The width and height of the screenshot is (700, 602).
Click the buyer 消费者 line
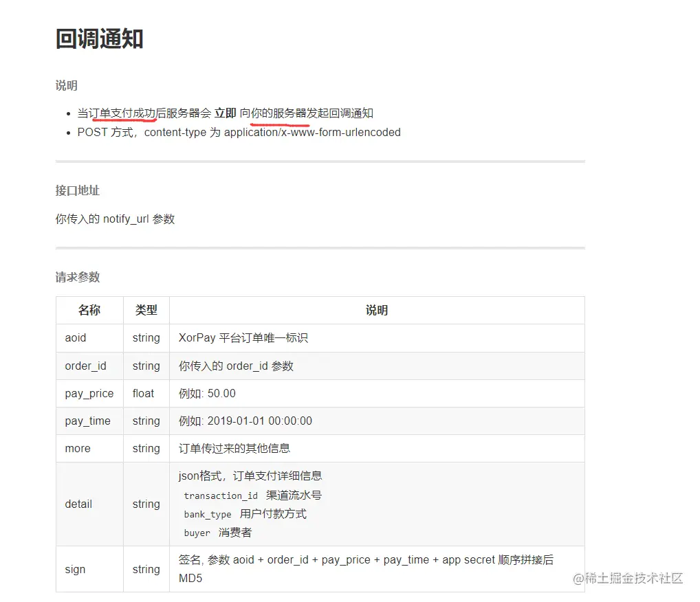point(218,533)
